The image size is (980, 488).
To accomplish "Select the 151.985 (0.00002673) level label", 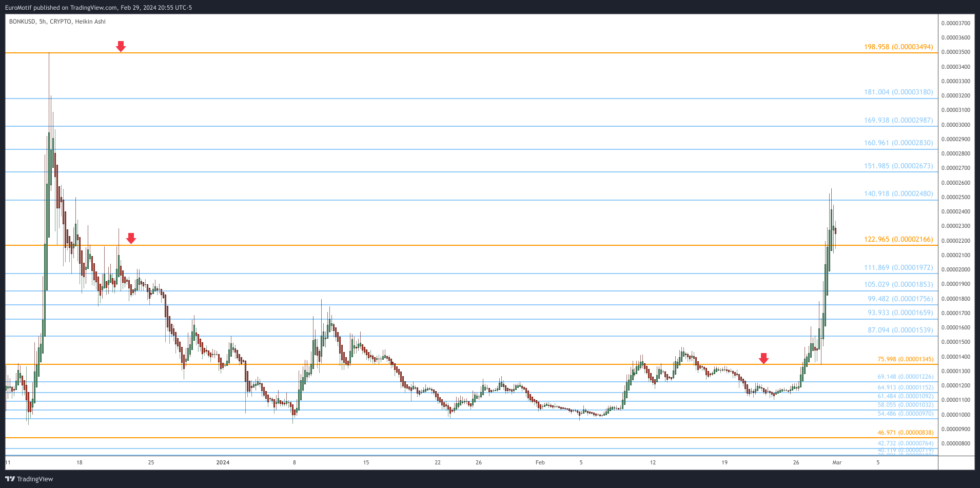I will click(x=898, y=166).
